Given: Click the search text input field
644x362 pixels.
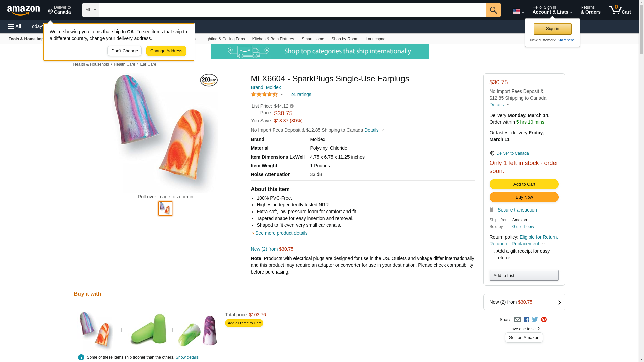Looking at the screenshot, I should click(x=292, y=10).
